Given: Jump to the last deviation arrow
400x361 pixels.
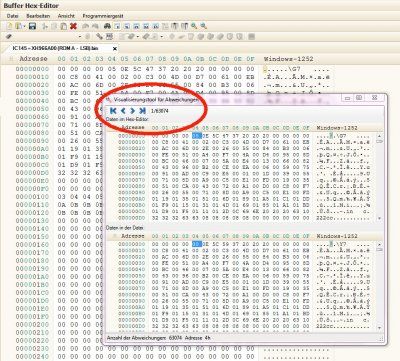Looking at the screenshot, I should [x=143, y=111].
